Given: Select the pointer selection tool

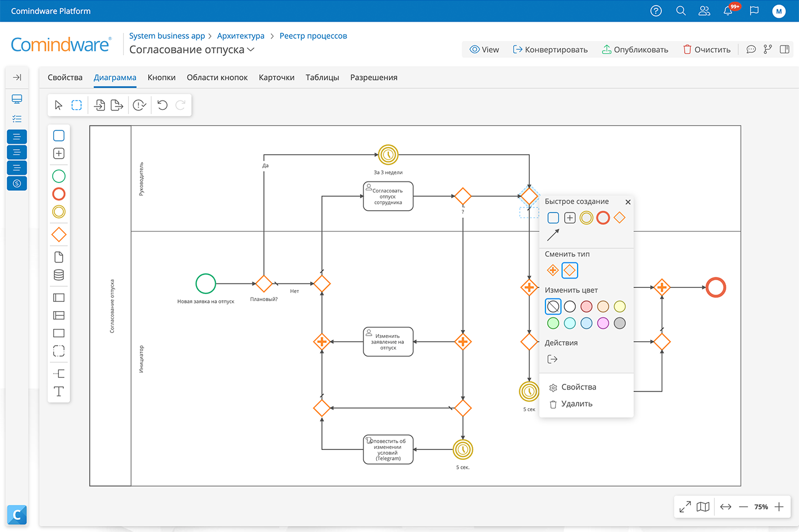Looking at the screenshot, I should click(x=59, y=105).
